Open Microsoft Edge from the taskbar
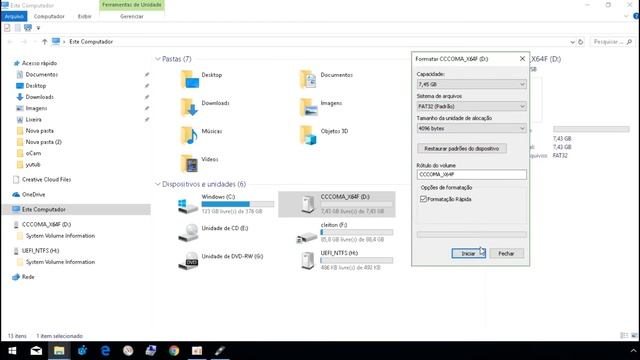Image resolution: width=640 pixels, height=360 pixels. [105, 351]
